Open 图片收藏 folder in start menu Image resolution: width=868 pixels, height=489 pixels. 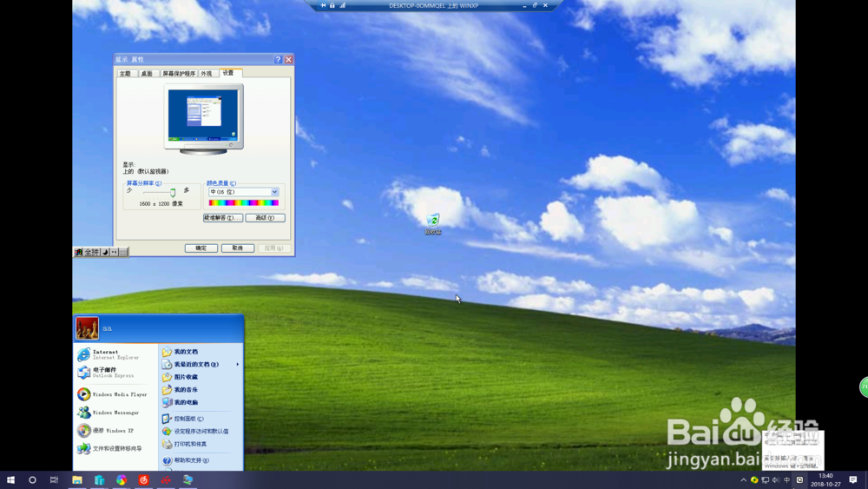[x=180, y=377]
